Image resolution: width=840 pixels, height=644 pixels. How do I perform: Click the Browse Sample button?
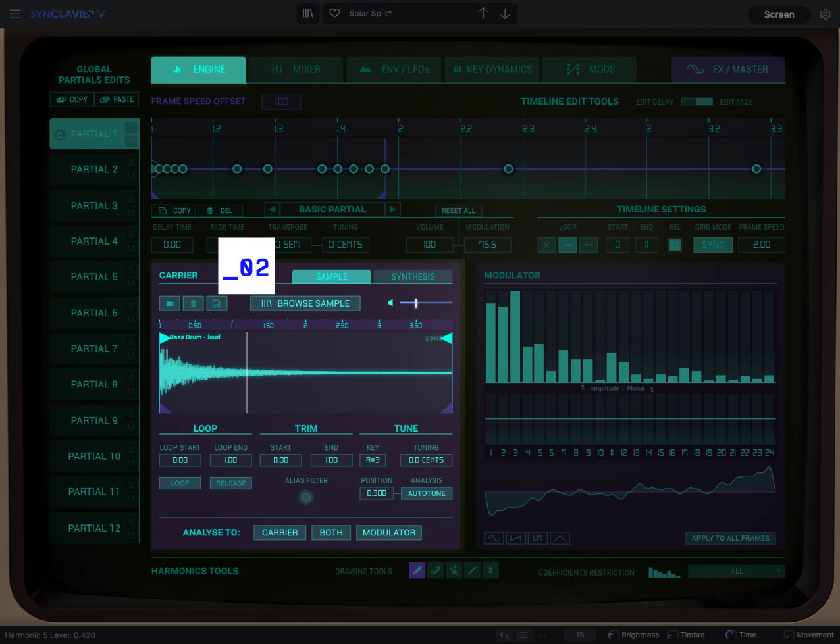305,303
